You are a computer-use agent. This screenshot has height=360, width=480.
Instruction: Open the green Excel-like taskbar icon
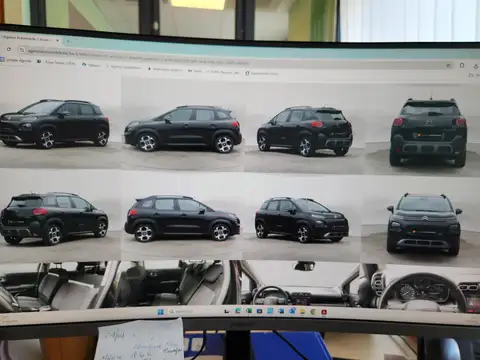[249, 311]
